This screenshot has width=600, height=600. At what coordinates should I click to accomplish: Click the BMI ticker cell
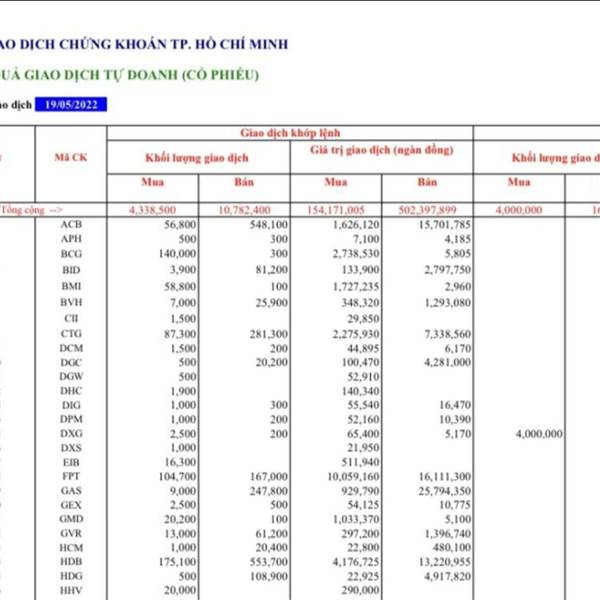(71, 286)
